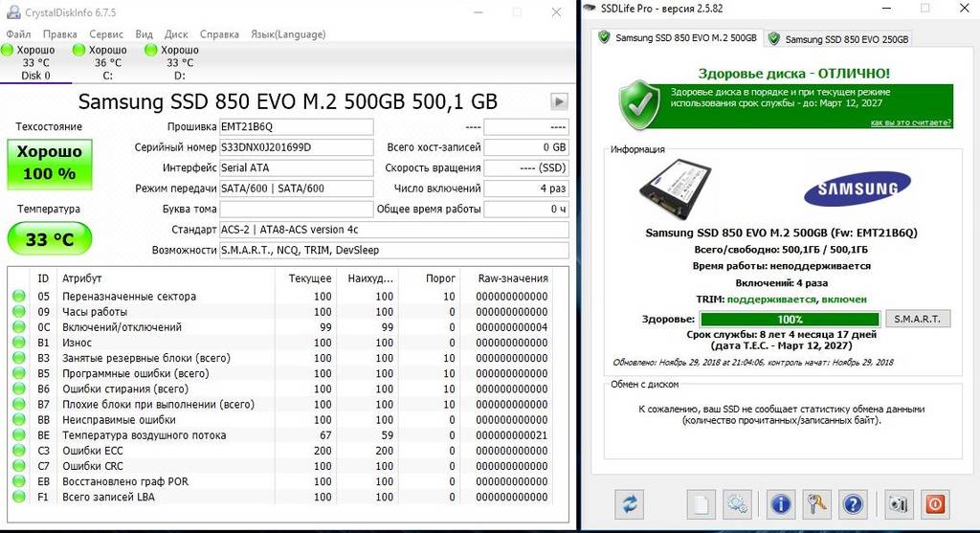Viewport: 980px width, 533px height.
Task: Click the green shield health icon in SSDLife
Action: point(639,104)
